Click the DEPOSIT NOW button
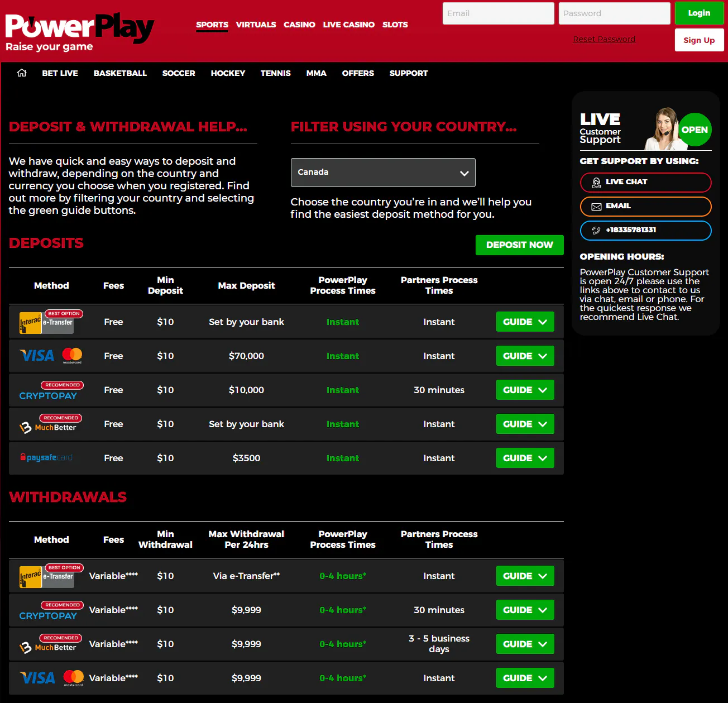 [x=520, y=245]
